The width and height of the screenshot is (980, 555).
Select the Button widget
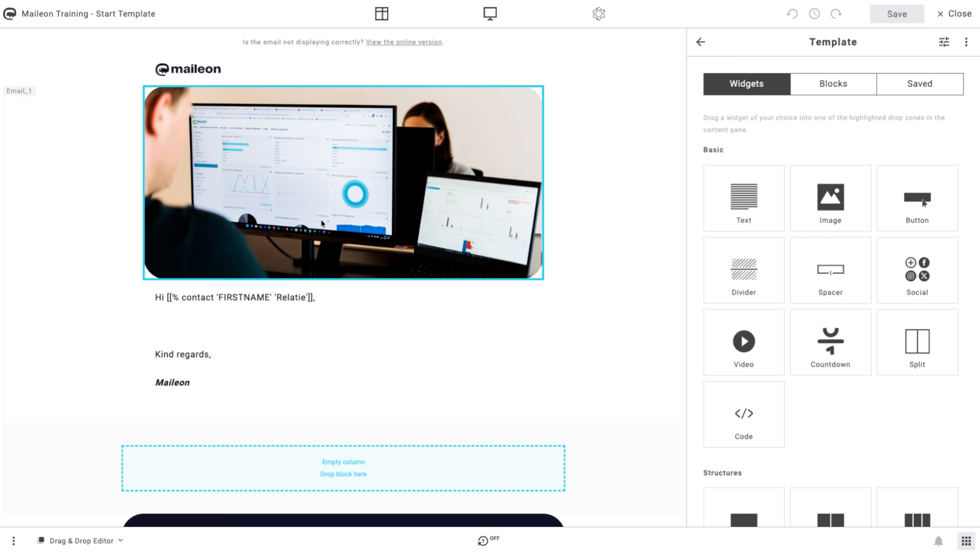[917, 198]
